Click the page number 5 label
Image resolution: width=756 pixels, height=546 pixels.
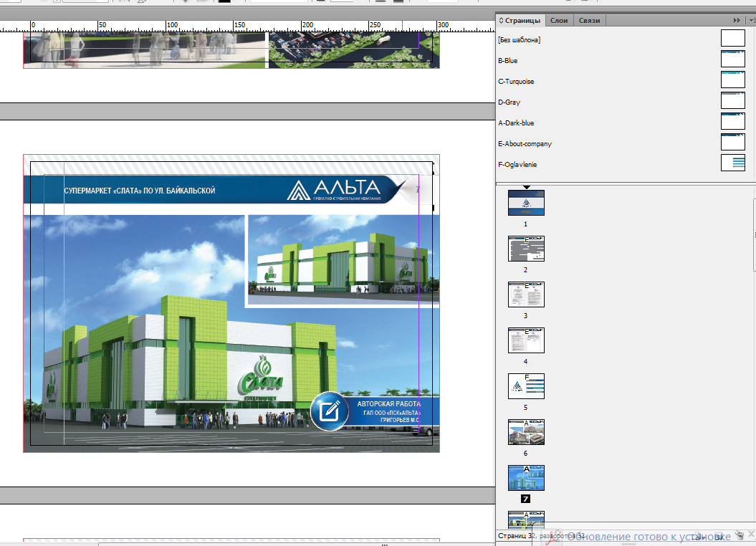coord(525,407)
